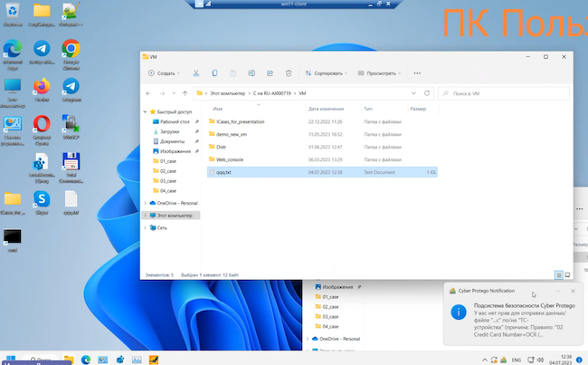
Task: Open the Opera browser desktop shortcut
Action: tap(42, 130)
